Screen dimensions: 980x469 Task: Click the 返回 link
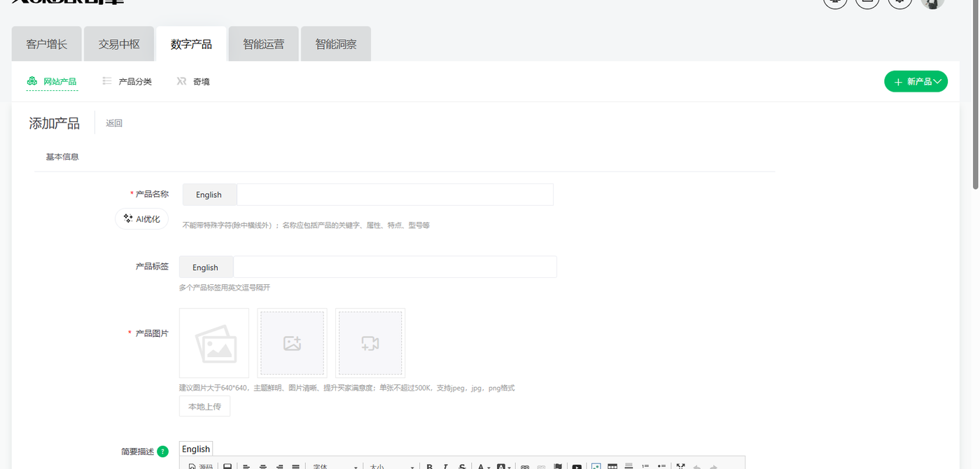(x=114, y=123)
